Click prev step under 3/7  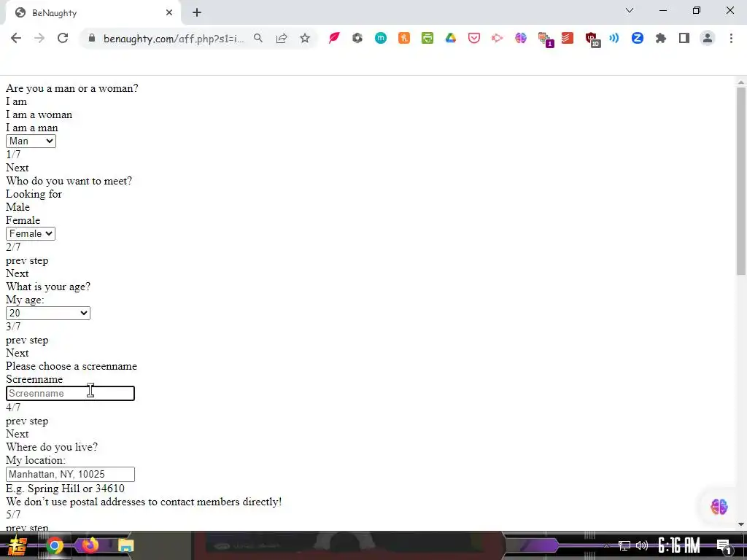[27, 340]
